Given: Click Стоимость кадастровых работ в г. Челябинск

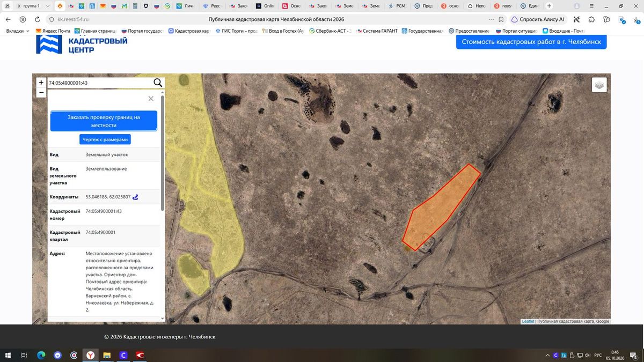Looking at the screenshot, I should click(531, 42).
